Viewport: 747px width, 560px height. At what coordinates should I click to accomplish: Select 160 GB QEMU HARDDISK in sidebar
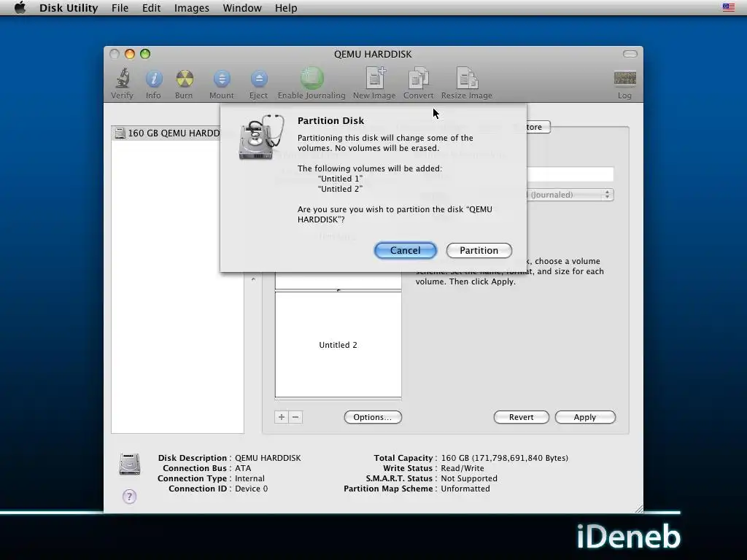click(x=167, y=133)
